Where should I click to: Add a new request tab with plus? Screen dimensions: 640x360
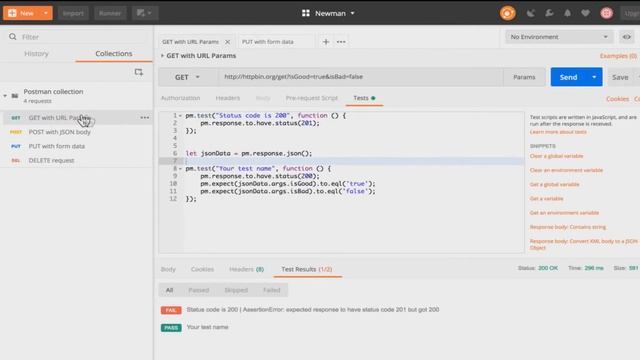pyautogui.click(x=326, y=42)
